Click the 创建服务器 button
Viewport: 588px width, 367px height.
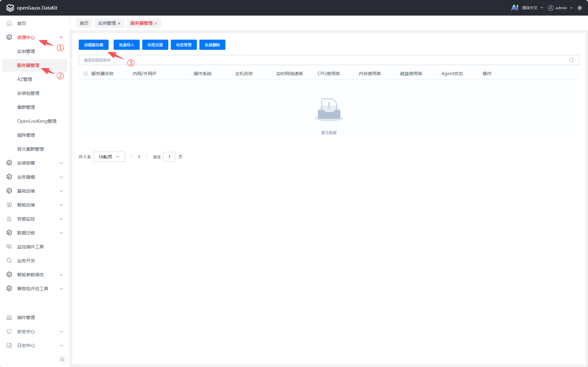pos(93,44)
